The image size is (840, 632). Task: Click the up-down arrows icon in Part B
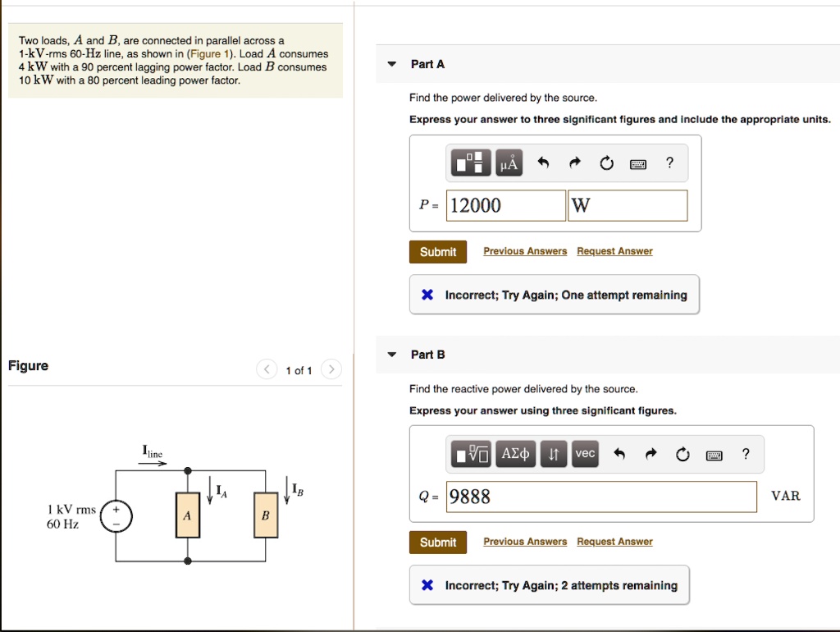click(x=553, y=453)
